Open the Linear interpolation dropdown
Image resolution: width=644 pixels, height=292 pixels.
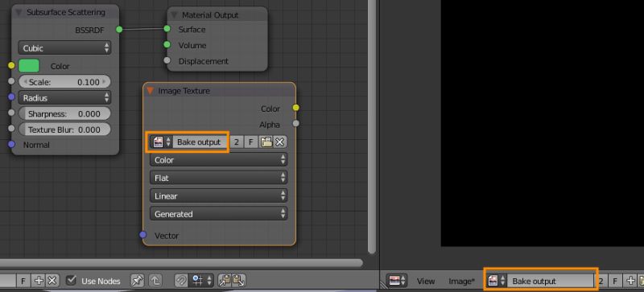coord(218,196)
